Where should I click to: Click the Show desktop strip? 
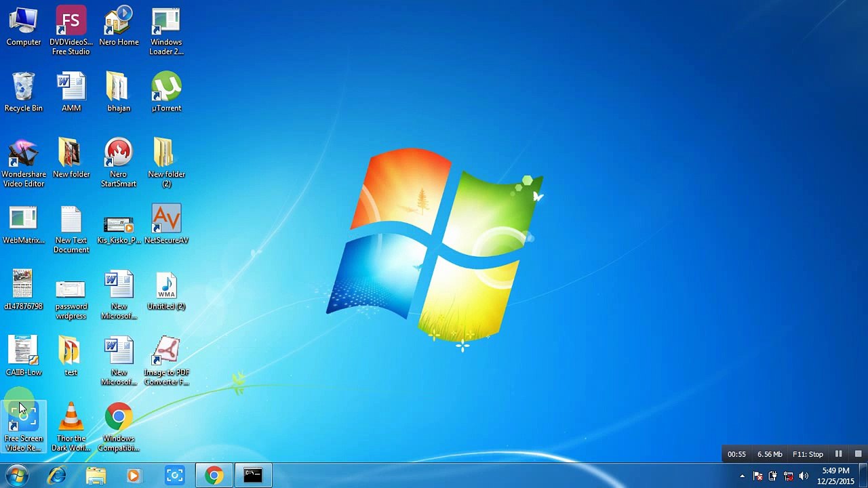click(863, 476)
